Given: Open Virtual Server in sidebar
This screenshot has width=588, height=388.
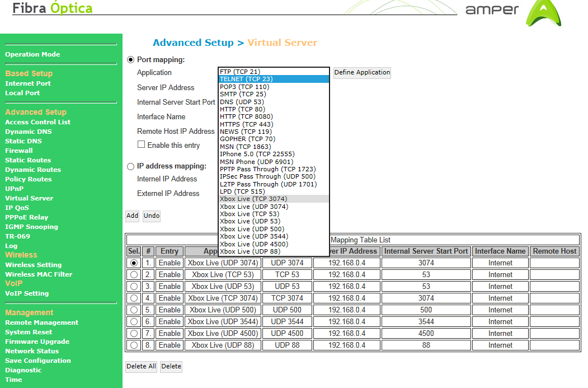Looking at the screenshot, I should 29,198.
